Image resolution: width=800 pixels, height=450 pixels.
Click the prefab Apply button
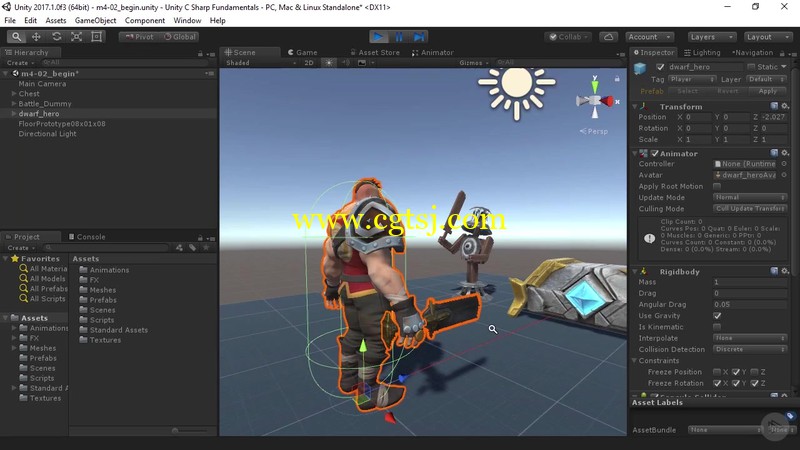768,91
